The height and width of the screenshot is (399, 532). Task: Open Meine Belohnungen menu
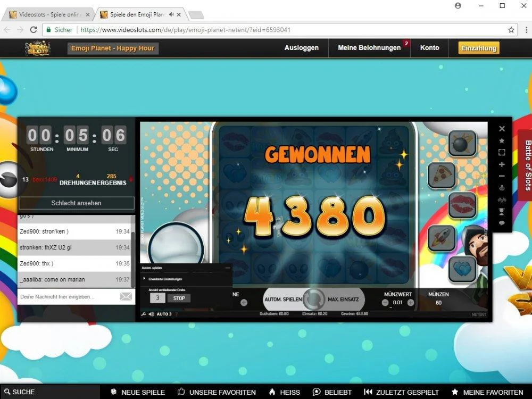click(369, 48)
